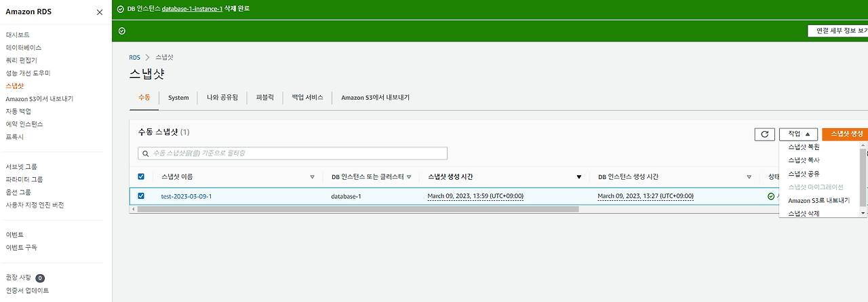
Task: Toggle the select-all snapshots header checkbox
Action: 141,176
